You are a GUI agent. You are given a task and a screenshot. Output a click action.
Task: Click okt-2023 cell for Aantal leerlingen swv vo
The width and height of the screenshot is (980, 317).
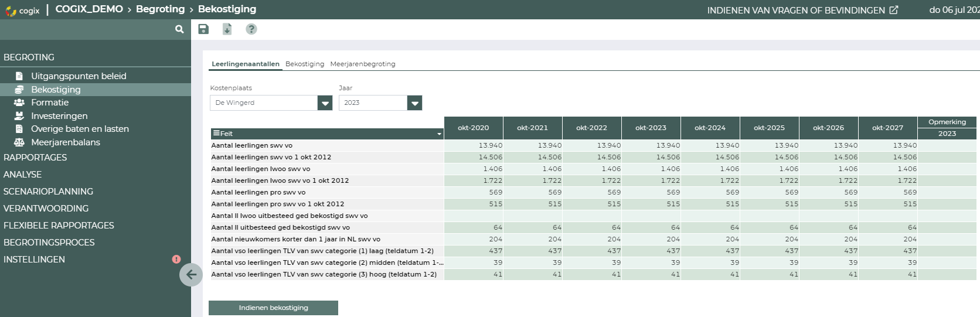click(x=651, y=145)
